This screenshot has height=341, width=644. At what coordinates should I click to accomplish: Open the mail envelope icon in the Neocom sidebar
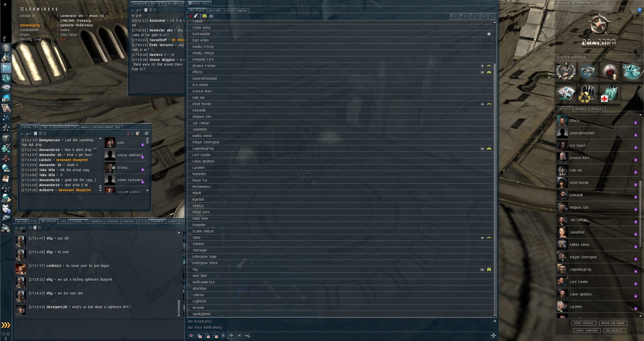tap(6, 68)
